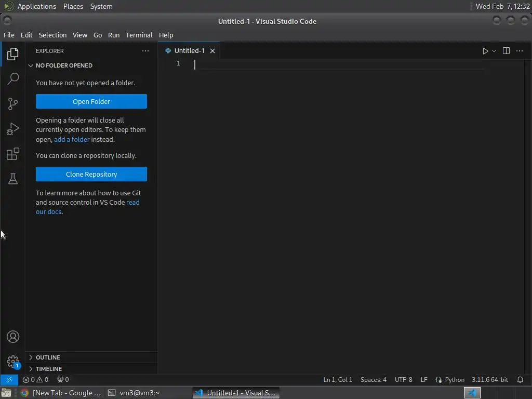
Task: Open the System menu in top panel
Action: [101, 6]
